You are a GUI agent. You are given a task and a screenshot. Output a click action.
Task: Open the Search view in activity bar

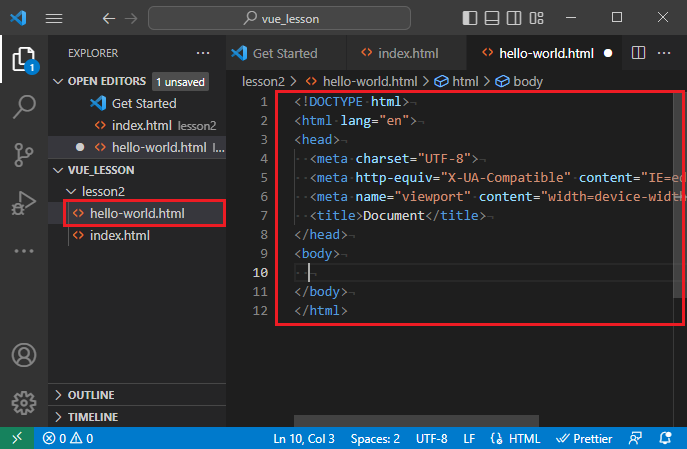[x=24, y=106]
